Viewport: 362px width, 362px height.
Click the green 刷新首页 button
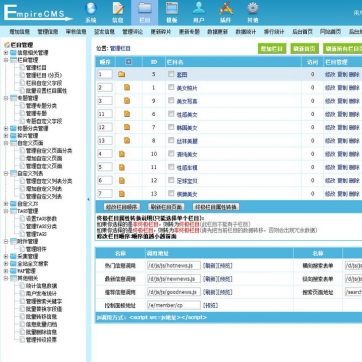pyautogui.click(x=304, y=49)
